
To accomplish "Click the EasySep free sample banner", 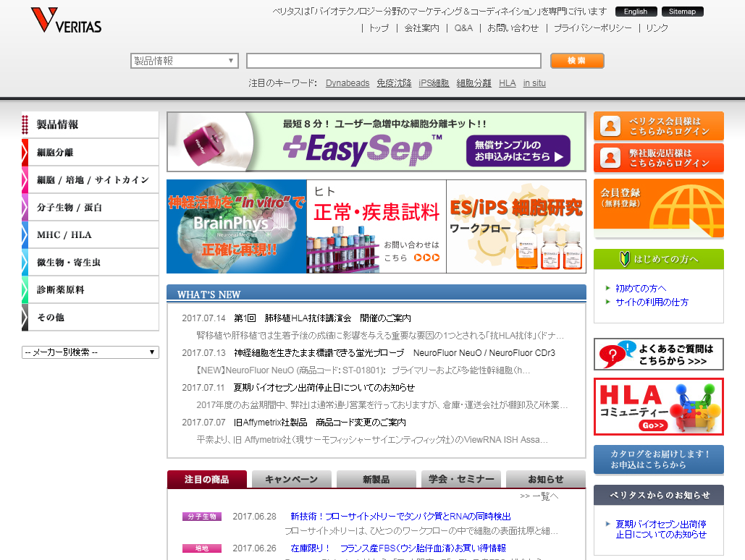I will [376, 142].
